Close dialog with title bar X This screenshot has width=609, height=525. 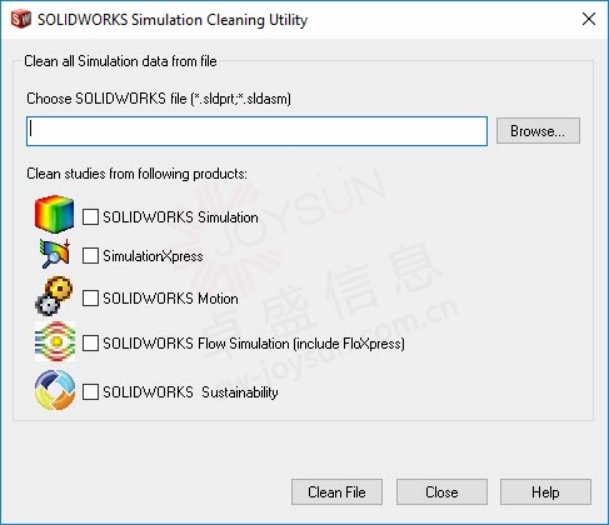pyautogui.click(x=589, y=19)
